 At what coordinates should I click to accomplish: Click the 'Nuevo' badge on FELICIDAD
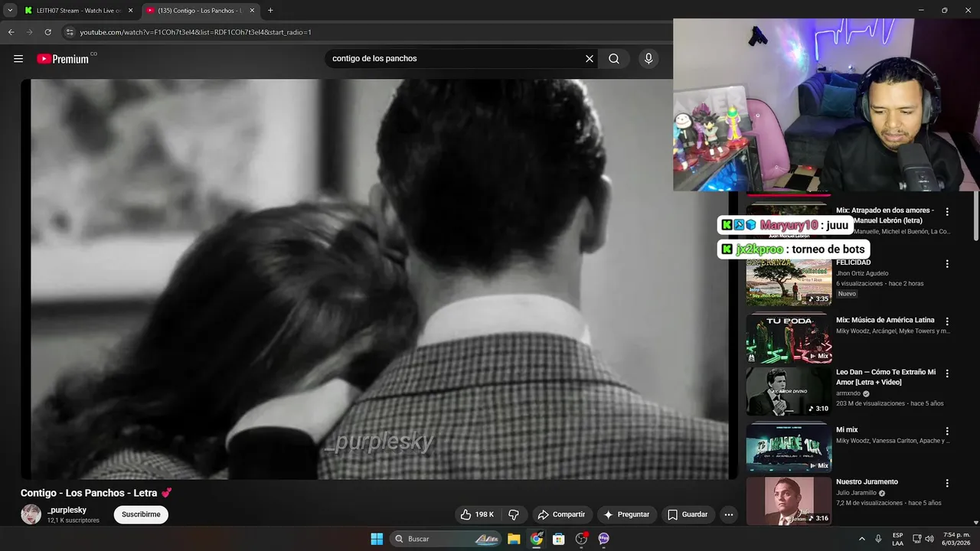click(x=847, y=294)
